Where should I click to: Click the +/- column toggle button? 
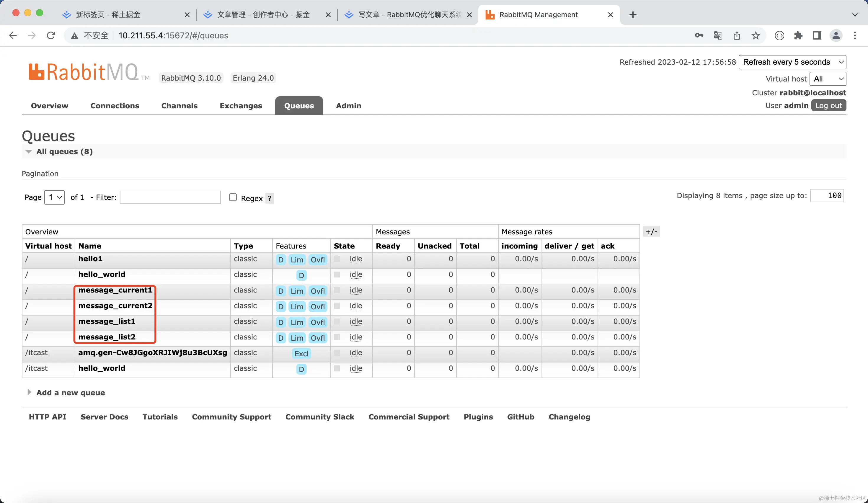coord(651,232)
